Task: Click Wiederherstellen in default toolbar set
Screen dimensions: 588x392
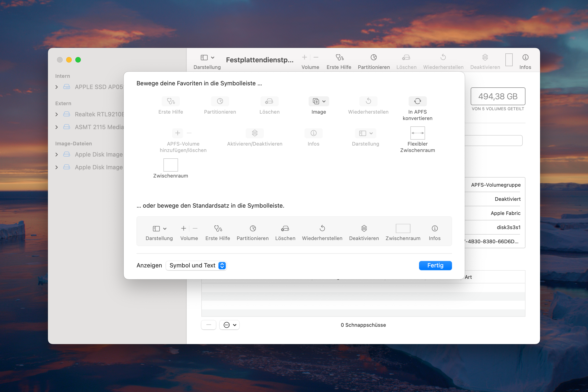Action: [x=322, y=233]
